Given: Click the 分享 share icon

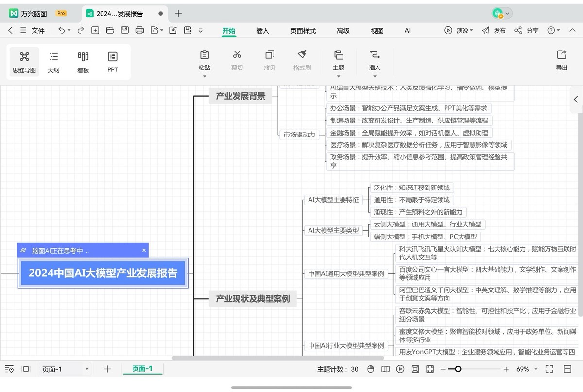Looking at the screenshot, I should (x=518, y=30).
